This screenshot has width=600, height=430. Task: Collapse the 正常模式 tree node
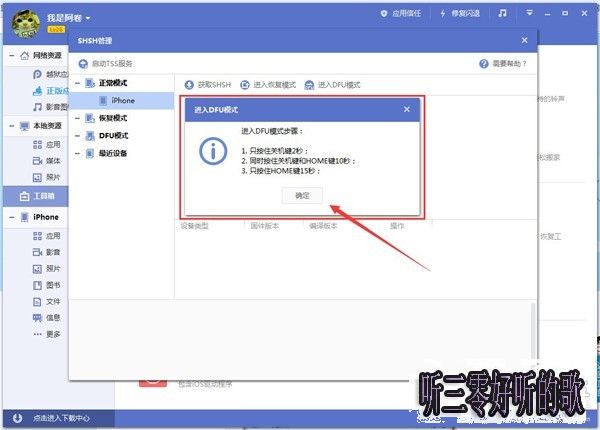pos(78,83)
